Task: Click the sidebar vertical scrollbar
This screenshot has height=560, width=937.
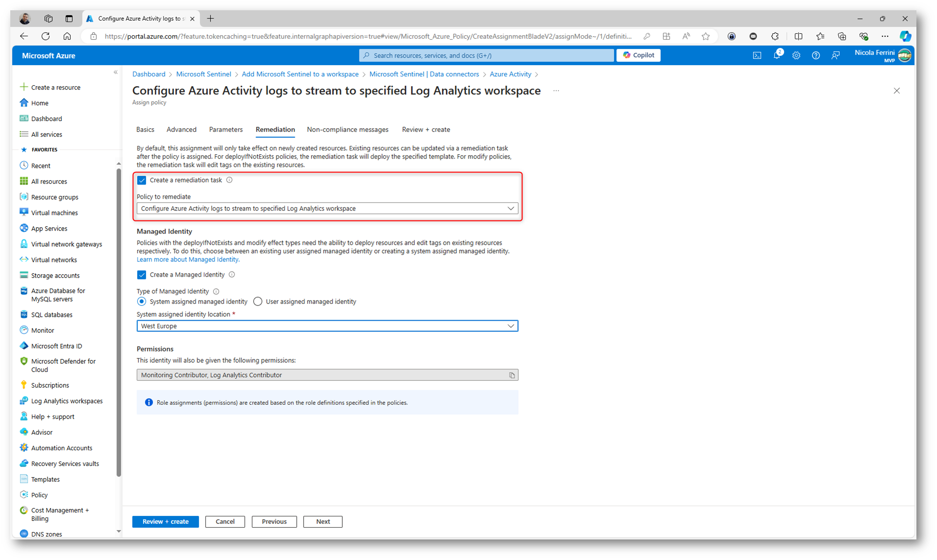Action: [119, 323]
